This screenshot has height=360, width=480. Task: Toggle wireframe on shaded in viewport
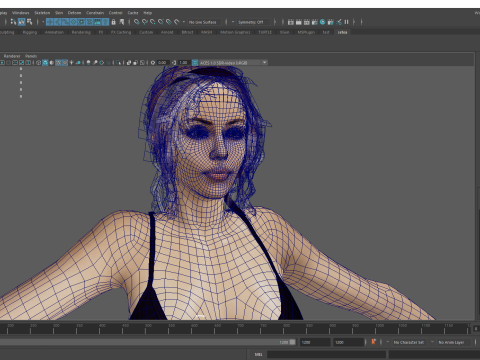58,63
